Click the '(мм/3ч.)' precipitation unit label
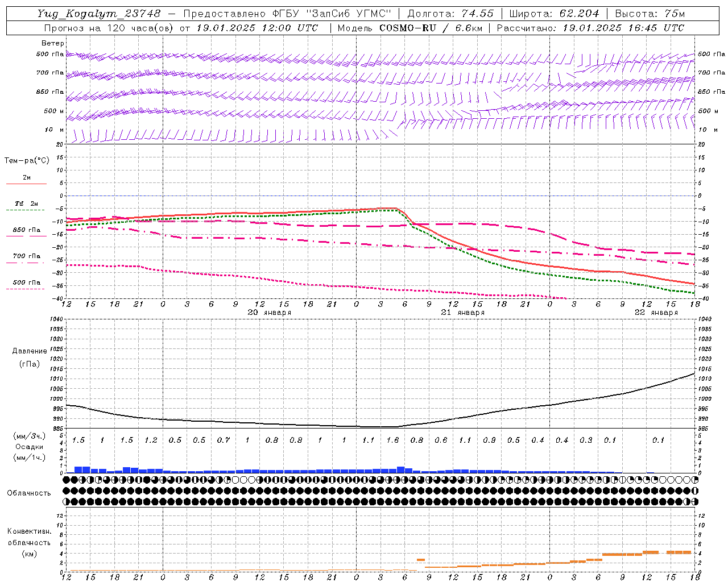Image resolution: width=728 pixels, height=582 pixels. 29,436
